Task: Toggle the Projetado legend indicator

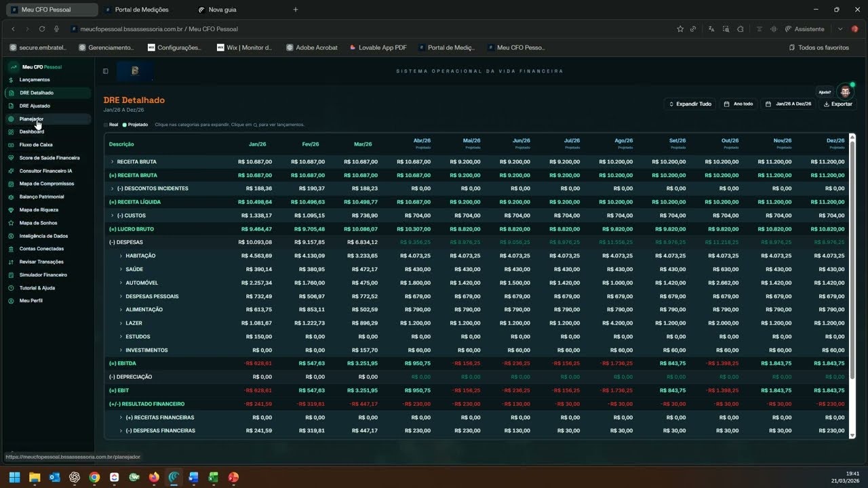Action: click(135, 125)
